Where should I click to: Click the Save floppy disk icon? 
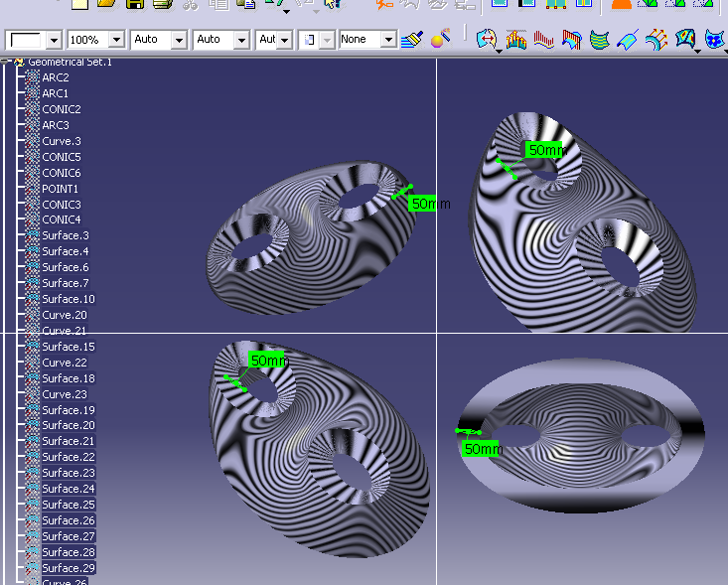point(135,4)
